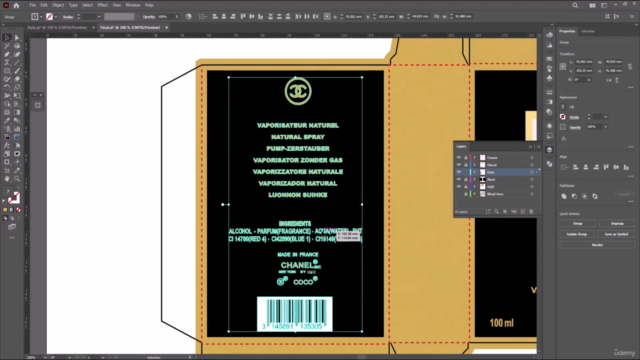Screen dimensions: 640x360
Task: Click Pathfinder Intersect icon
Action: 584,196
